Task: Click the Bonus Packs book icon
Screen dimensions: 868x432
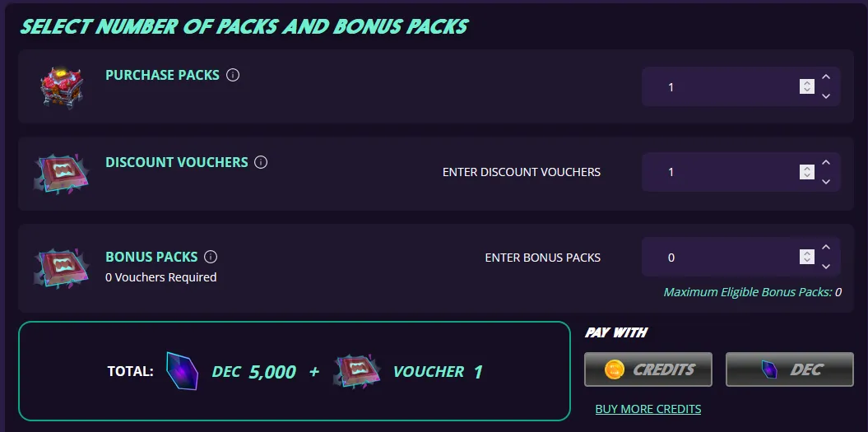Action: coord(62,267)
